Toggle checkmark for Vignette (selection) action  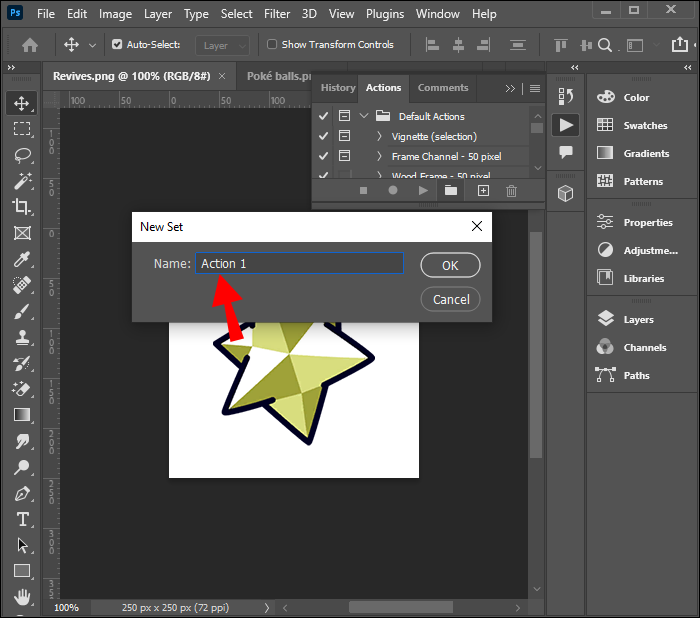coord(323,136)
